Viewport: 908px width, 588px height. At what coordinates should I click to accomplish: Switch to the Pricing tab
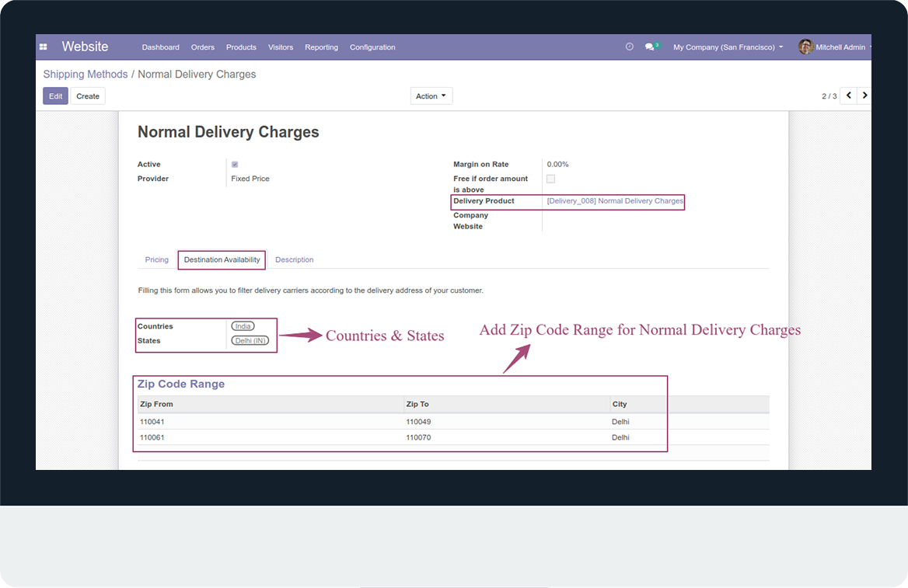pyautogui.click(x=157, y=259)
